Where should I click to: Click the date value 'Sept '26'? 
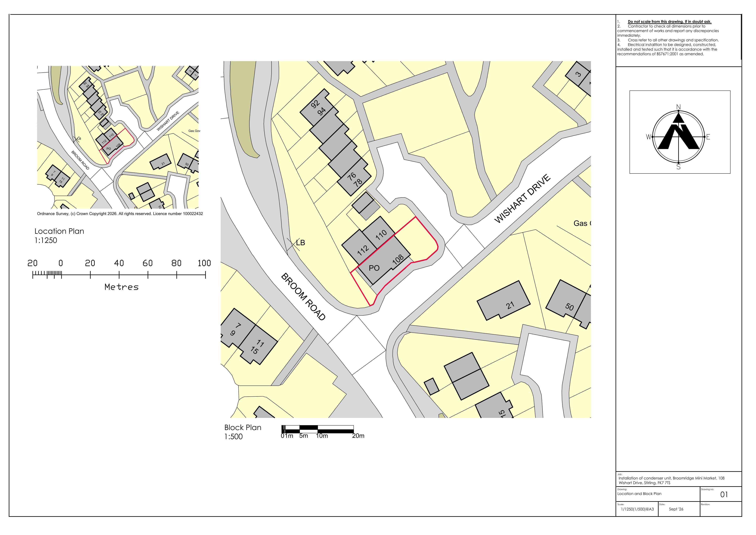point(676,509)
